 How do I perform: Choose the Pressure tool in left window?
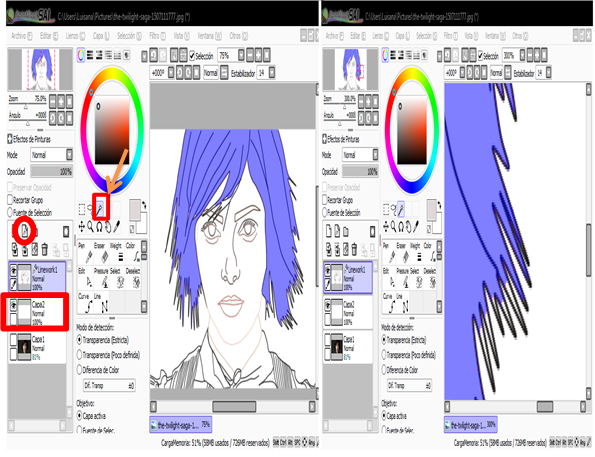102,278
